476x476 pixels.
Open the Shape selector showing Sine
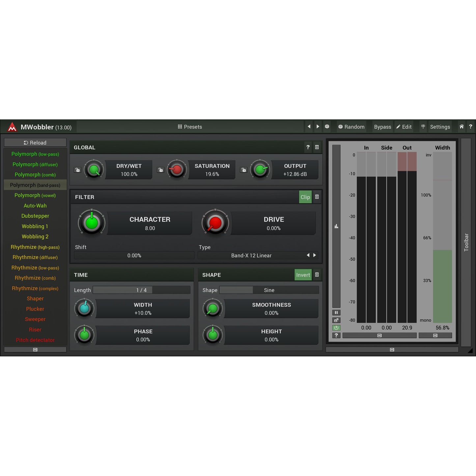pos(269,290)
